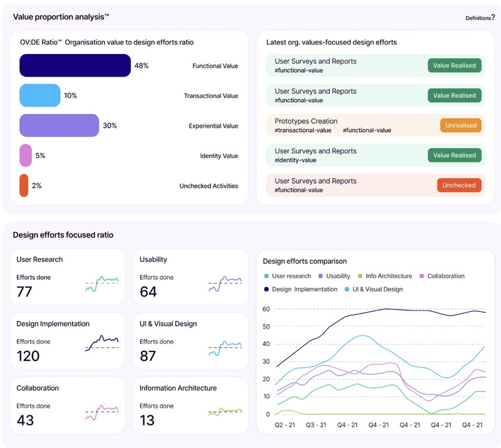Click the Definitions help question mark
This screenshot has height=448, width=501.
click(493, 18)
